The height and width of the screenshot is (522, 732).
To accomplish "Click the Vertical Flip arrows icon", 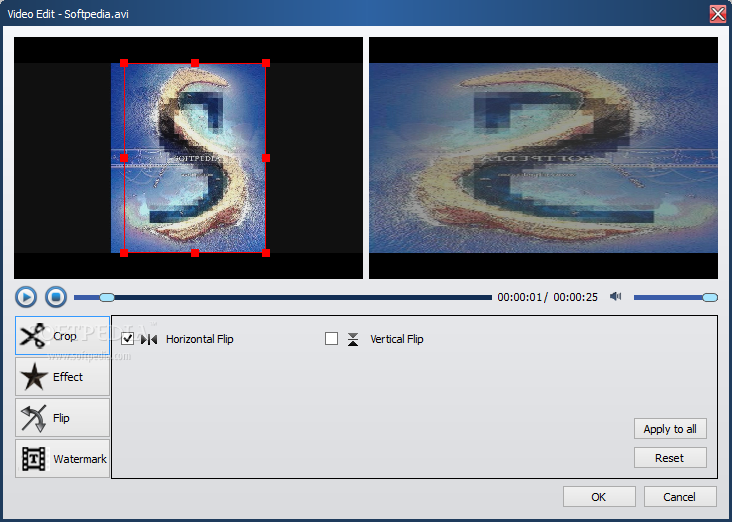I will click(353, 339).
